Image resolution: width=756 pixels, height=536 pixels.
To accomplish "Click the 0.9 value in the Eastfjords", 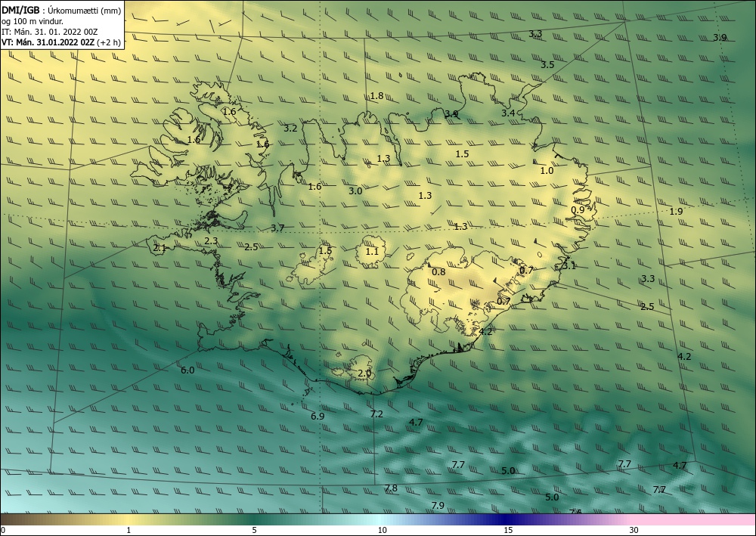I will click(578, 210).
